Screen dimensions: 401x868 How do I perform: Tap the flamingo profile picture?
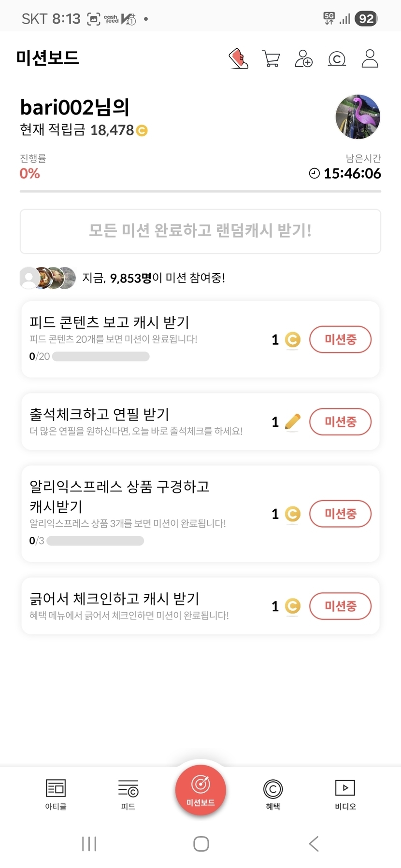(x=358, y=117)
